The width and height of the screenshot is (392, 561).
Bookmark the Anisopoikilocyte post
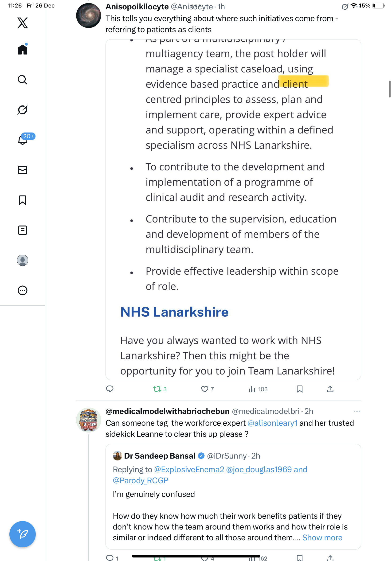click(x=299, y=389)
